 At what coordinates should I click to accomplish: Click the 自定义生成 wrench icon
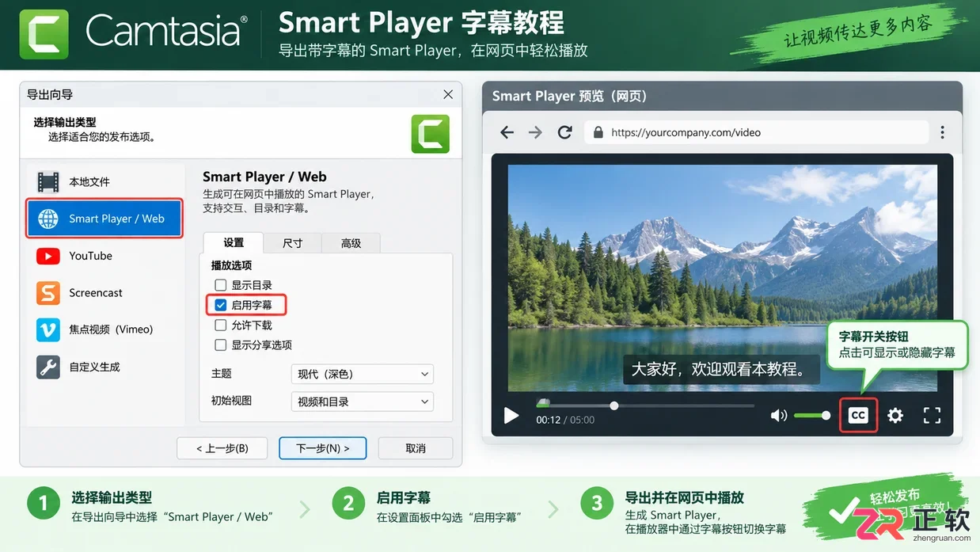point(48,367)
